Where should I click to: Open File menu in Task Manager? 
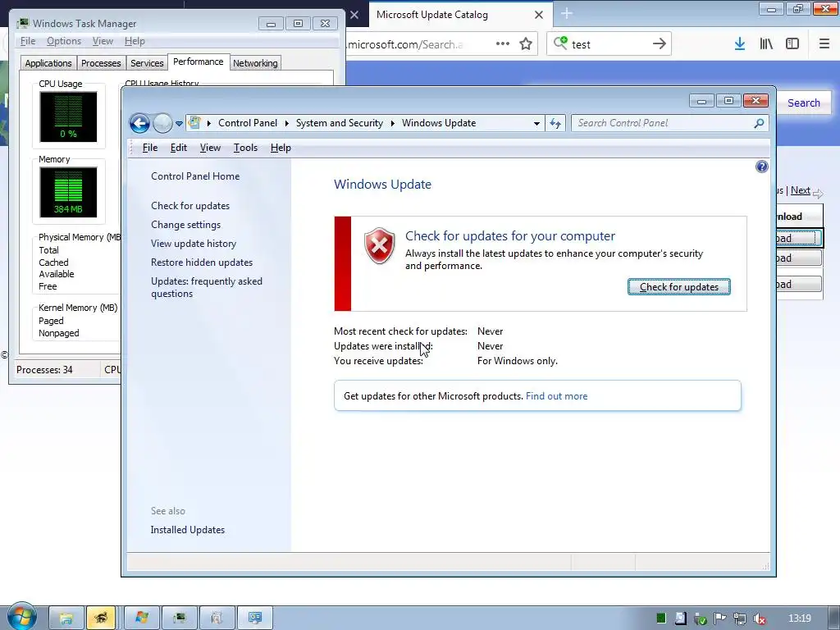[28, 41]
